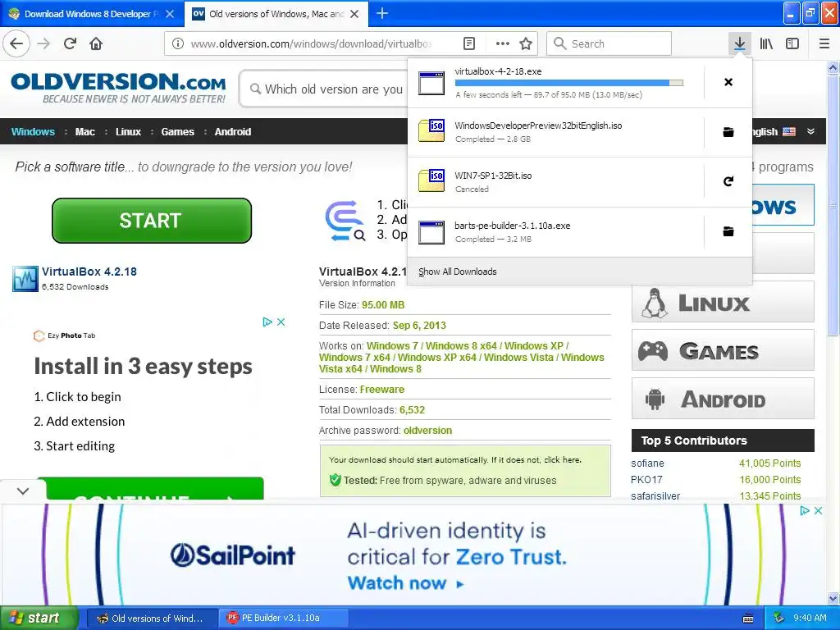Bookmark this page with star icon
Viewport: 840px width, 630px height.
pos(526,43)
